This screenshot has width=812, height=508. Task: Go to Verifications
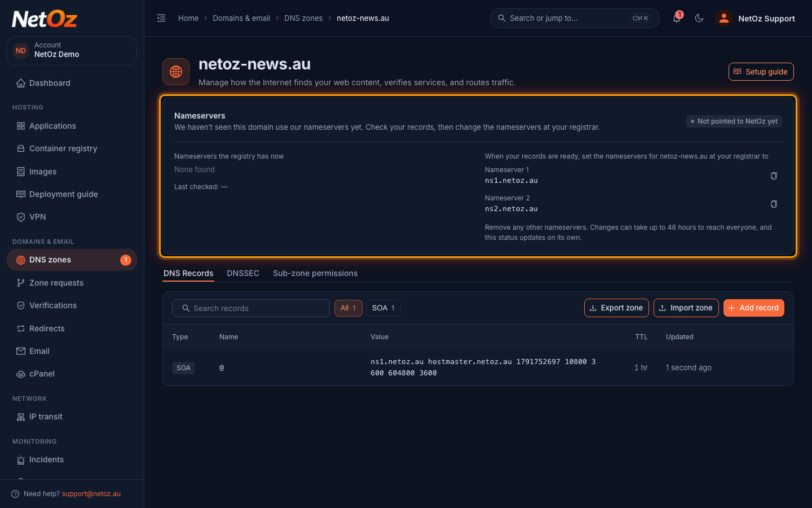72,305
